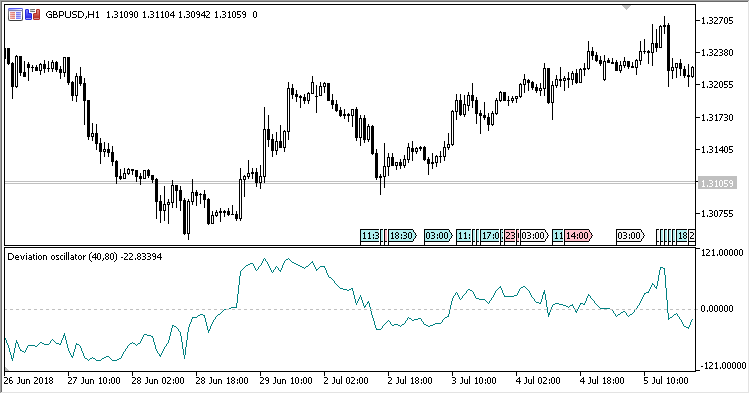Click the 1.32705 price scale label
The width and height of the screenshot is (750, 394).
tap(717, 21)
